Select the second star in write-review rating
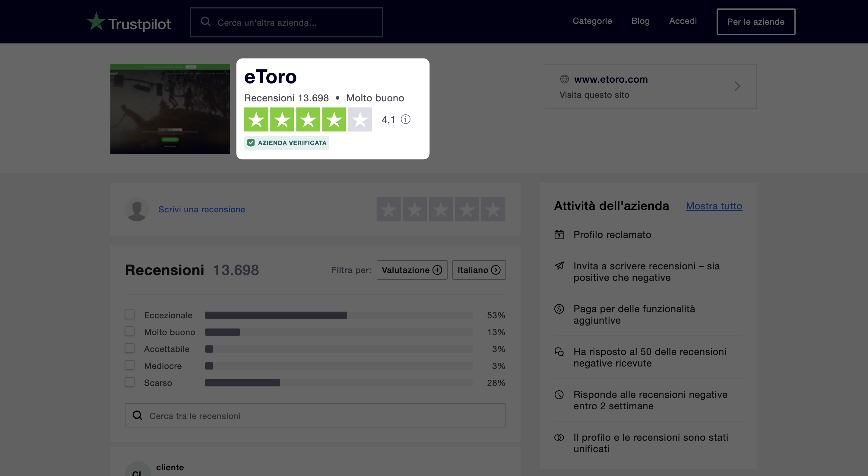 coord(415,209)
